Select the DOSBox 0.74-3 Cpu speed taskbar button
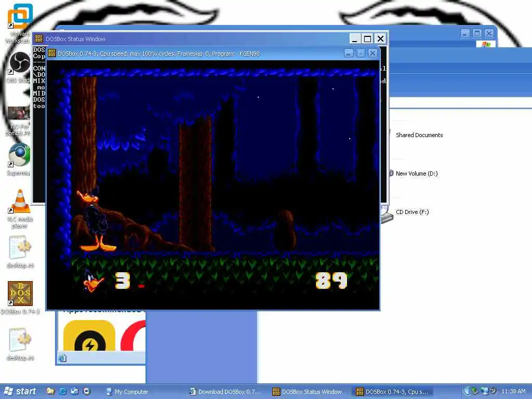The height and width of the screenshot is (399, 532). click(x=393, y=392)
